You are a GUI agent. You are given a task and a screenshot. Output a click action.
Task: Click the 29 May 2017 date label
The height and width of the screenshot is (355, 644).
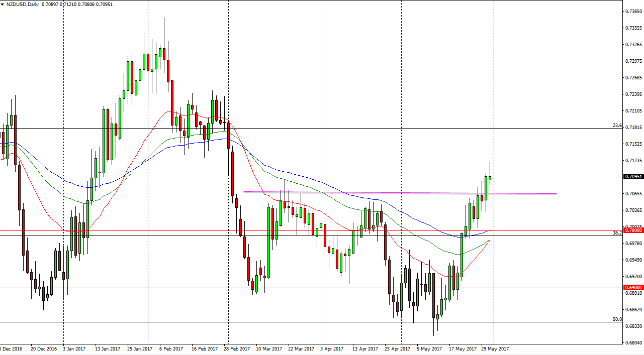pyautogui.click(x=495, y=348)
